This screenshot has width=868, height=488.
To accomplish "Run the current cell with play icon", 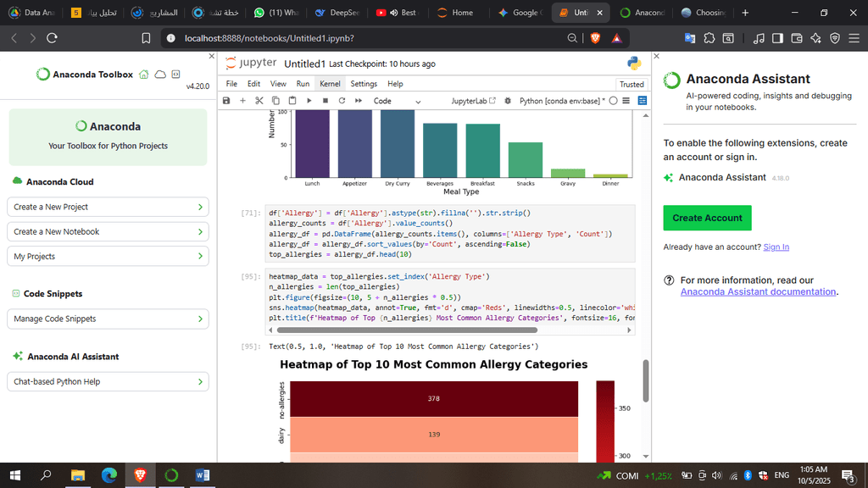I will click(x=309, y=101).
